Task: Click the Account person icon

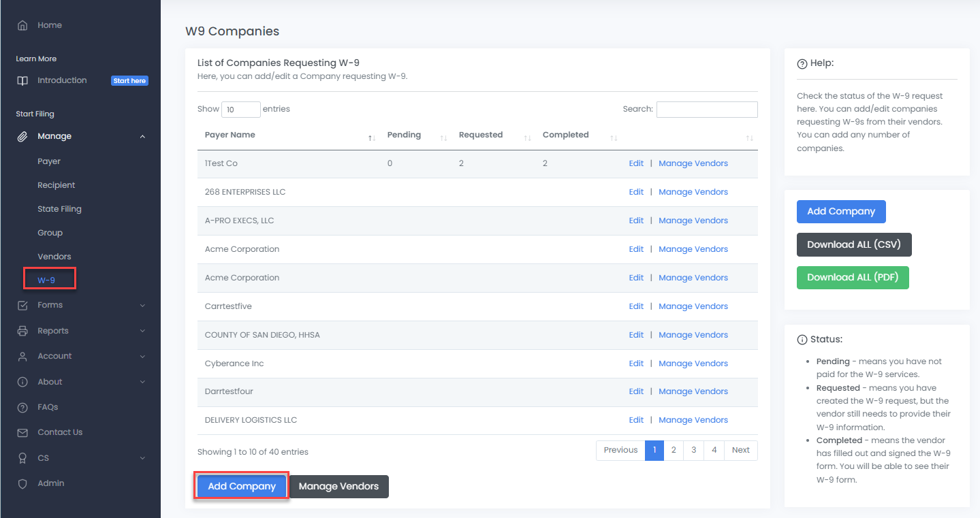Action: pyautogui.click(x=22, y=356)
